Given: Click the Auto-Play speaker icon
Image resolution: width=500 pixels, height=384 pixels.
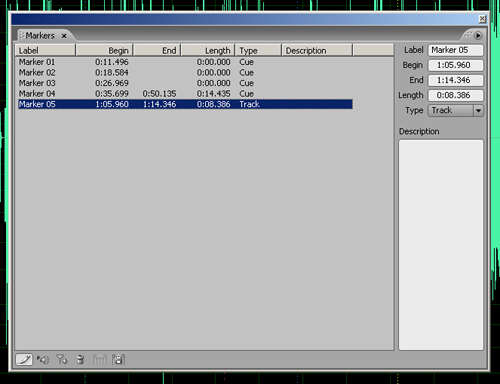Looking at the screenshot, I should click(x=43, y=360).
